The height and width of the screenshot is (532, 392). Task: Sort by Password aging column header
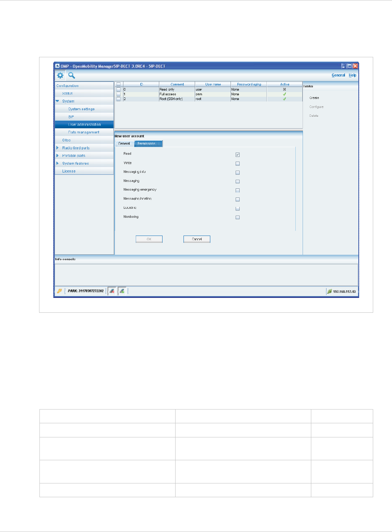coord(249,84)
